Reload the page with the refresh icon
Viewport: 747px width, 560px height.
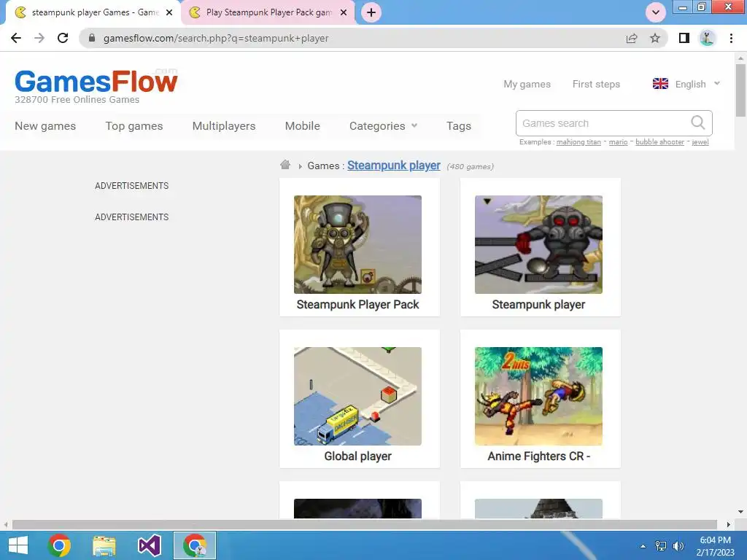[x=63, y=38]
